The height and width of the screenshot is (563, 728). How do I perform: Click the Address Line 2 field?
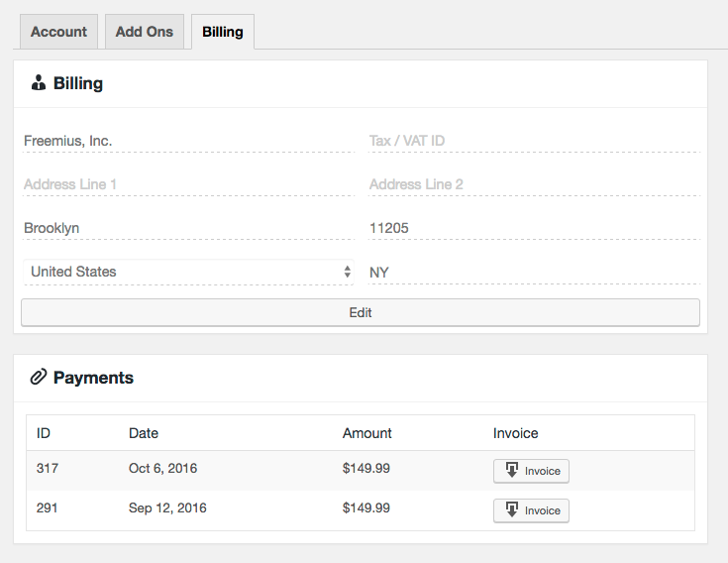click(533, 184)
